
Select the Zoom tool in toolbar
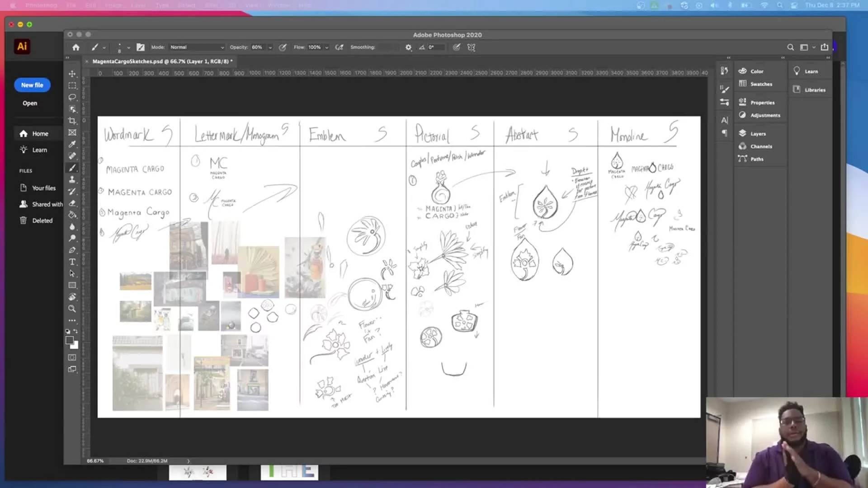[72, 309]
